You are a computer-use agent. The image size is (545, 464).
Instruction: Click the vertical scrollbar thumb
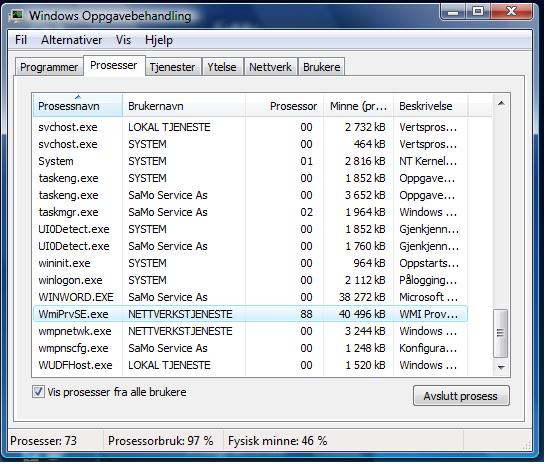tap(501, 333)
